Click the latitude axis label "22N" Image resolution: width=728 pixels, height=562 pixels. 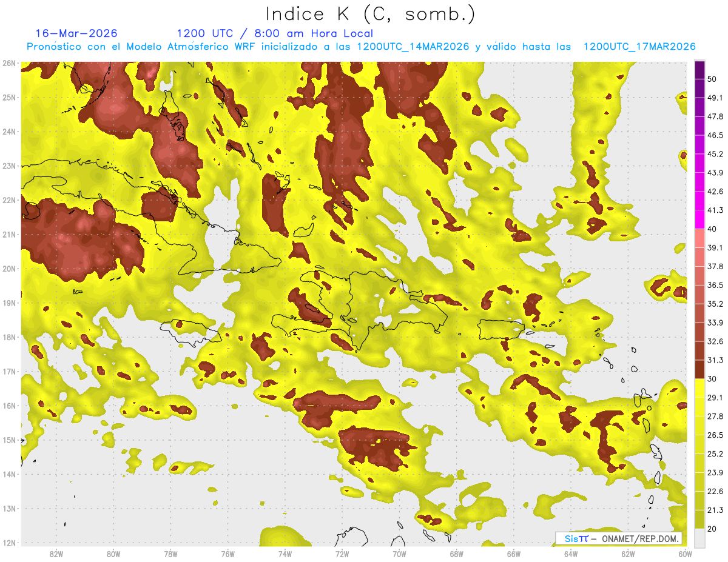9,200
